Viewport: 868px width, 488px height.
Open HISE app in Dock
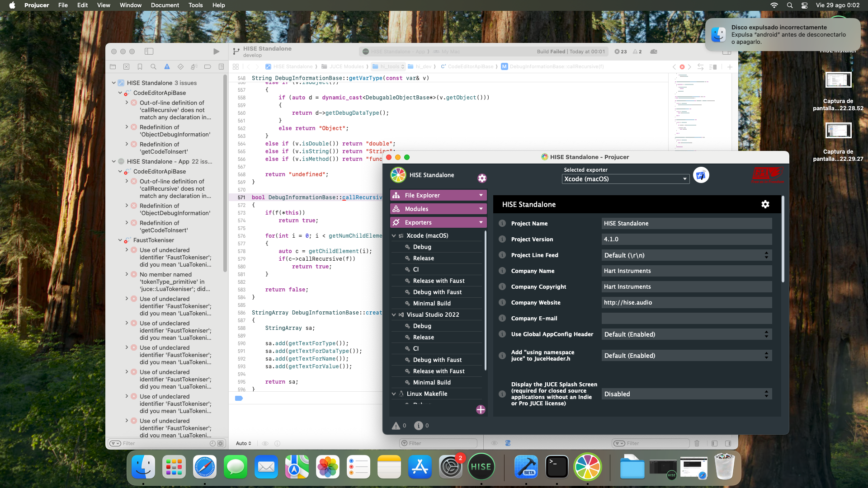[481, 467]
